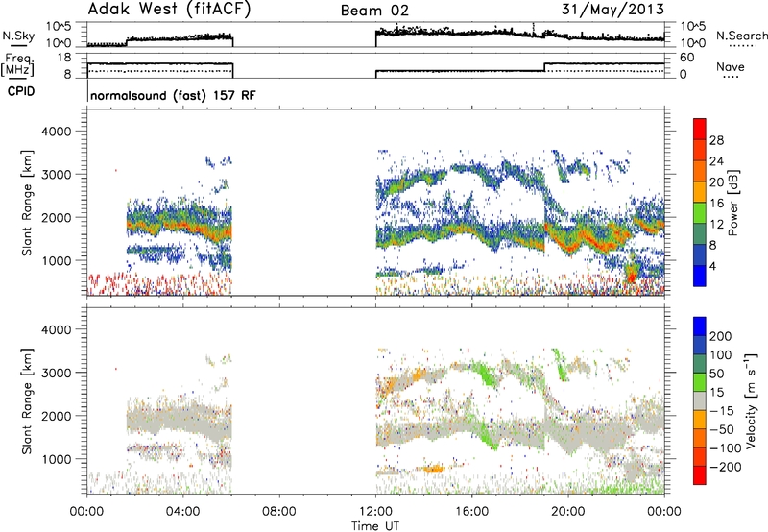This screenshot has height=532, width=768.
Task: Click the 'Adak West (fitACF)' title text
Action: point(169,10)
